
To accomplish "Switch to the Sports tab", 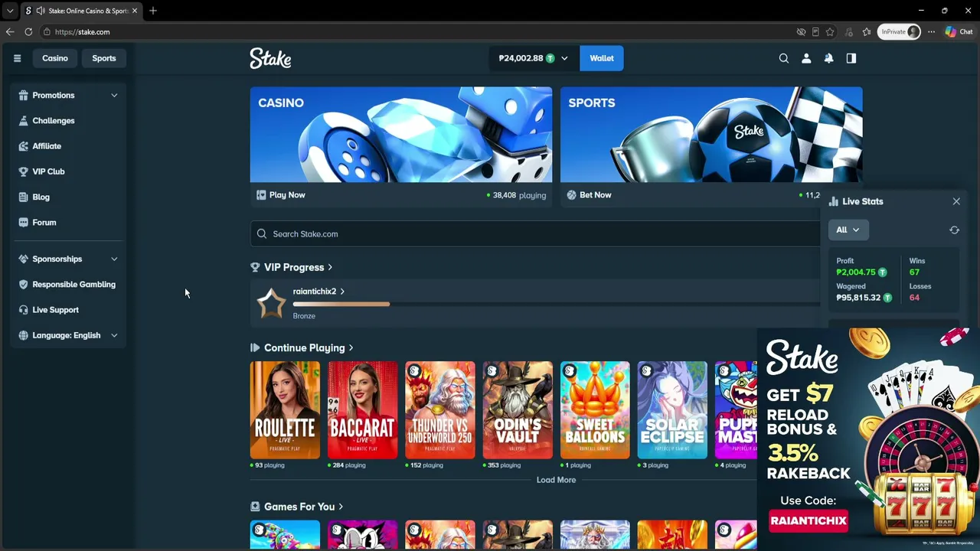I will click(104, 58).
